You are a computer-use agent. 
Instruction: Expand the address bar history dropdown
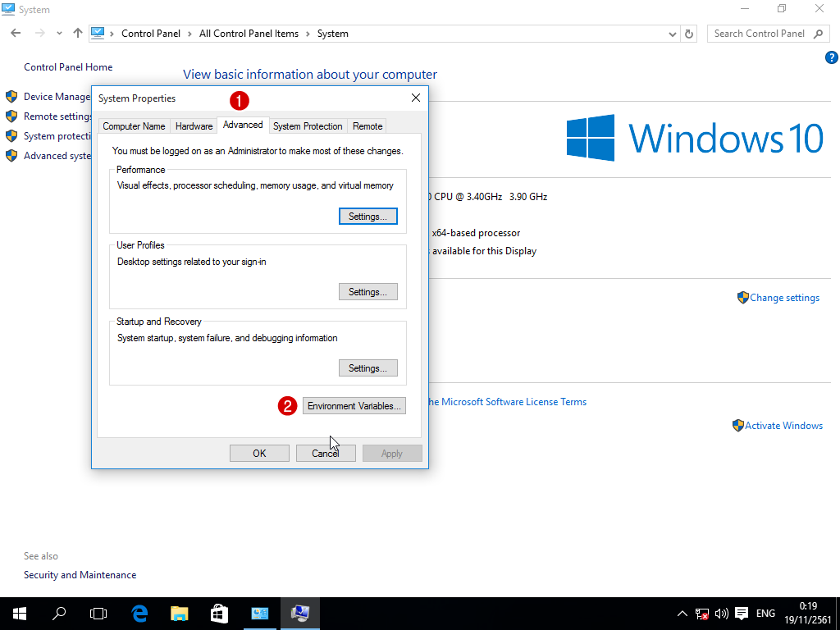click(673, 34)
